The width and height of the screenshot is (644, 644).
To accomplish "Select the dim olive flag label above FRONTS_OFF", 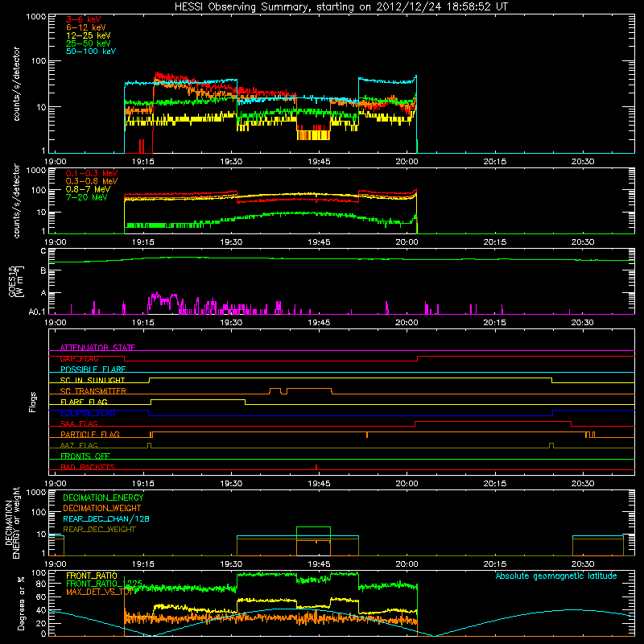I will [79, 445].
